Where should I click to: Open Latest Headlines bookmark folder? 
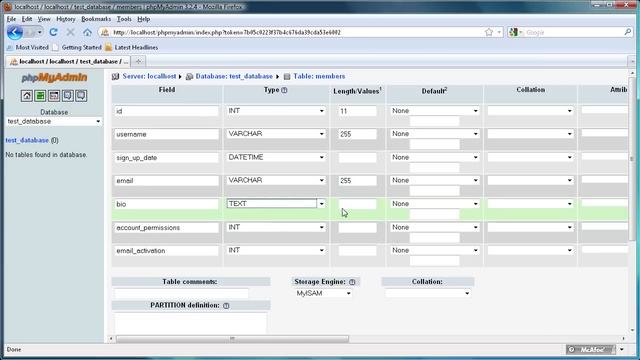tap(131, 48)
